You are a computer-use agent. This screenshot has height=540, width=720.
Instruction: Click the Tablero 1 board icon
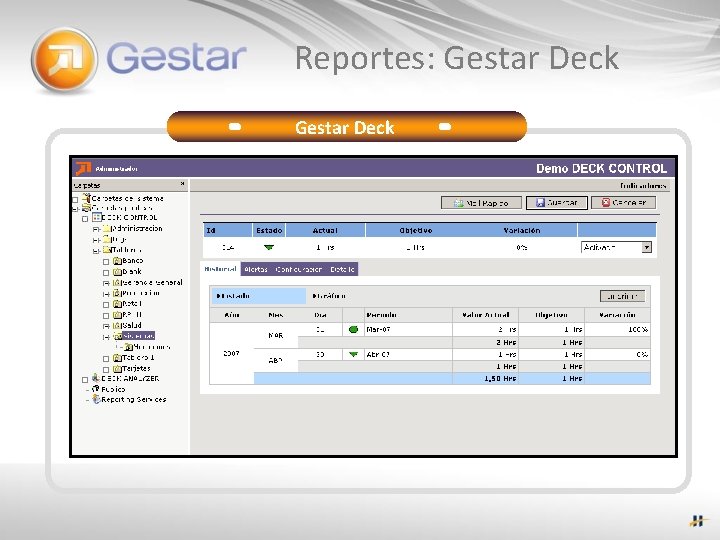click(117, 358)
